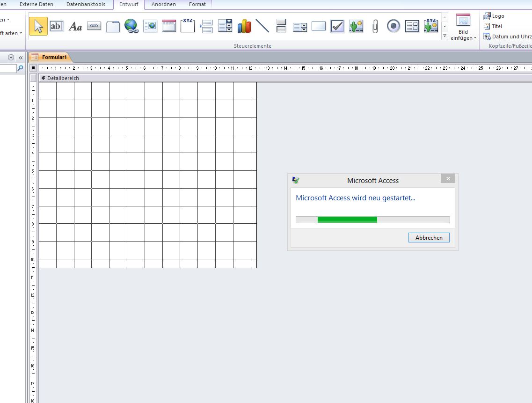Insert an option button control
The image size is (532, 403).
coord(394,26)
